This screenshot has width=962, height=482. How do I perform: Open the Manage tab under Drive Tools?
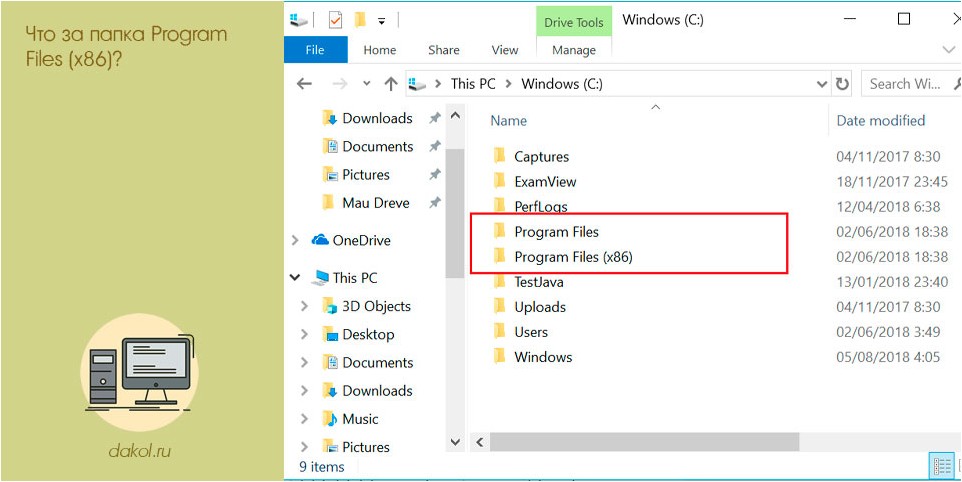click(574, 50)
